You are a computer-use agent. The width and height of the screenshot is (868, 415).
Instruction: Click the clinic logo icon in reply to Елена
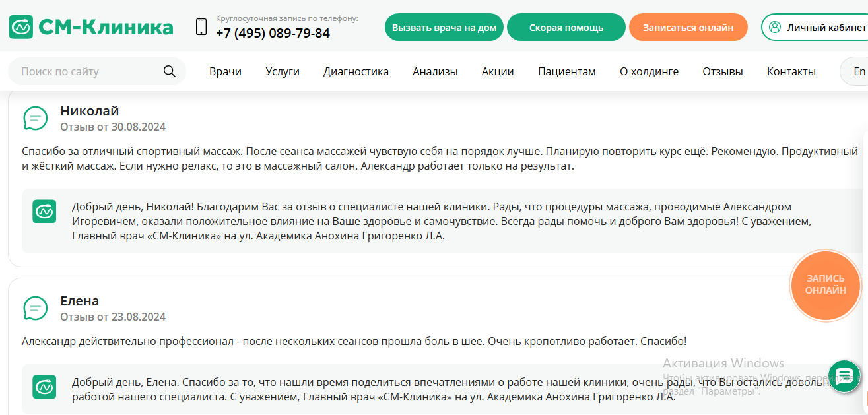point(44,387)
